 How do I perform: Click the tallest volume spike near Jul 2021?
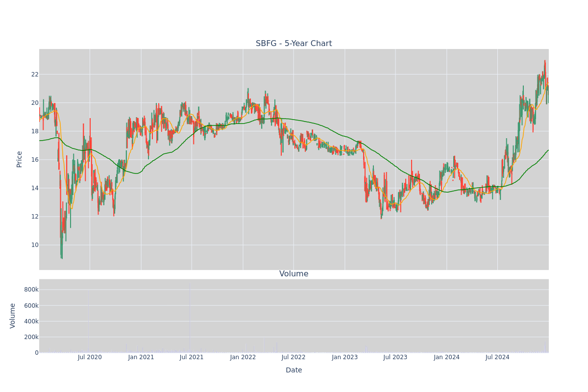[x=190, y=318]
